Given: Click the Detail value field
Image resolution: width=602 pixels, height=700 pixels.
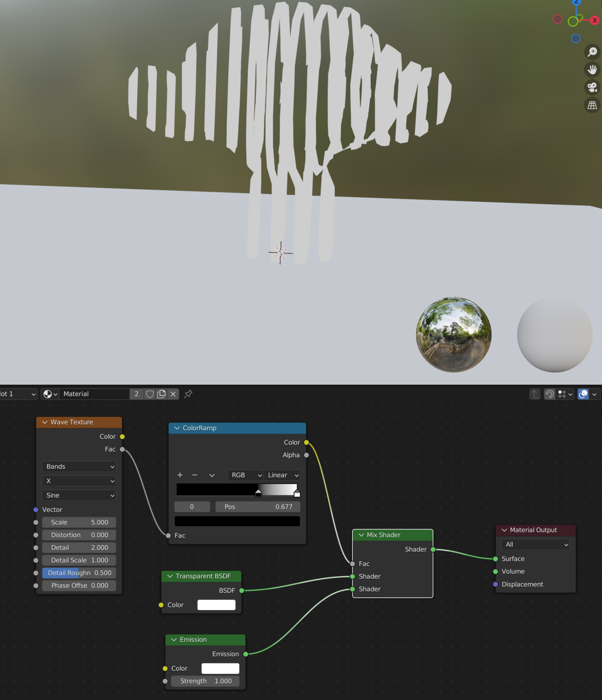Looking at the screenshot, I should pos(79,548).
